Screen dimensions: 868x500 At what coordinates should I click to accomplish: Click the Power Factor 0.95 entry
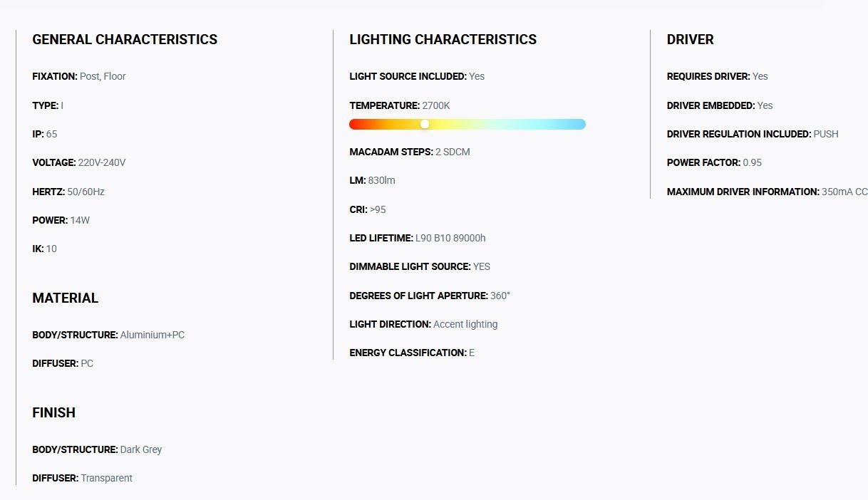[x=714, y=162]
